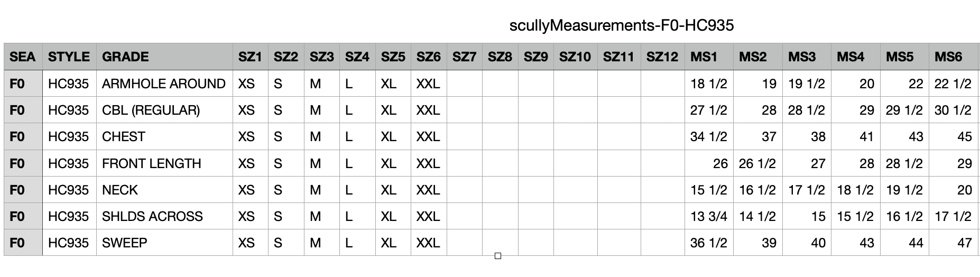
Task: Select the F0 cell in the NECK row
Action: 17,190
